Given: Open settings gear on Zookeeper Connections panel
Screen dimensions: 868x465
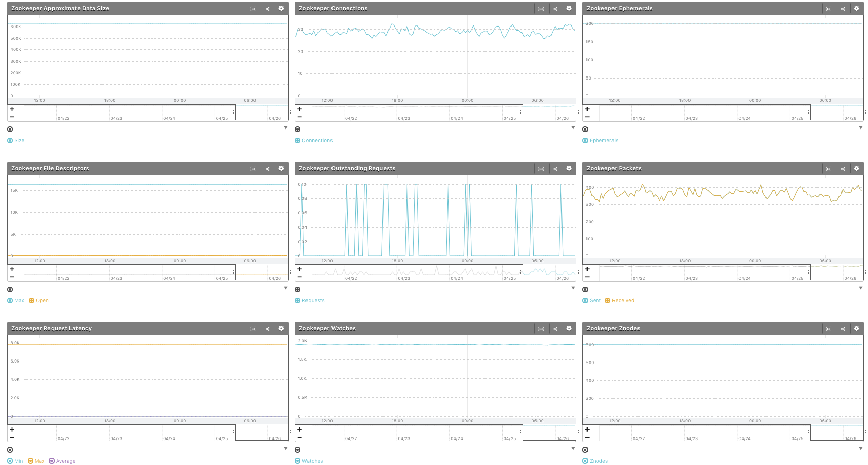Looking at the screenshot, I should click(x=569, y=8).
